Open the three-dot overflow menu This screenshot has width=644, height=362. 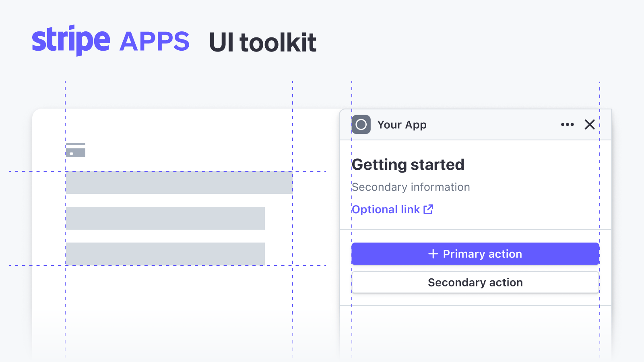(x=567, y=125)
